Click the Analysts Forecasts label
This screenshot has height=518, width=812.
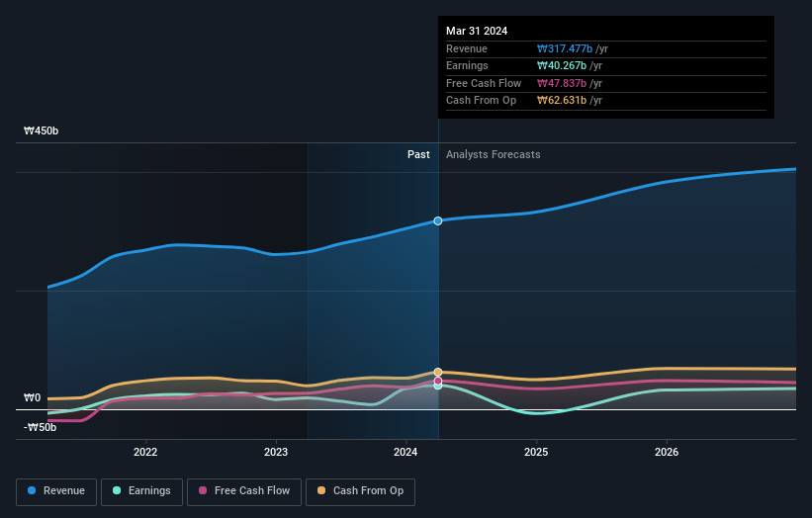pyautogui.click(x=493, y=155)
